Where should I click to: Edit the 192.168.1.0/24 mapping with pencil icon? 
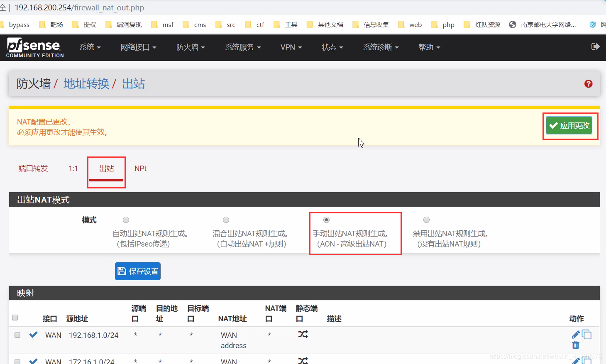(576, 335)
